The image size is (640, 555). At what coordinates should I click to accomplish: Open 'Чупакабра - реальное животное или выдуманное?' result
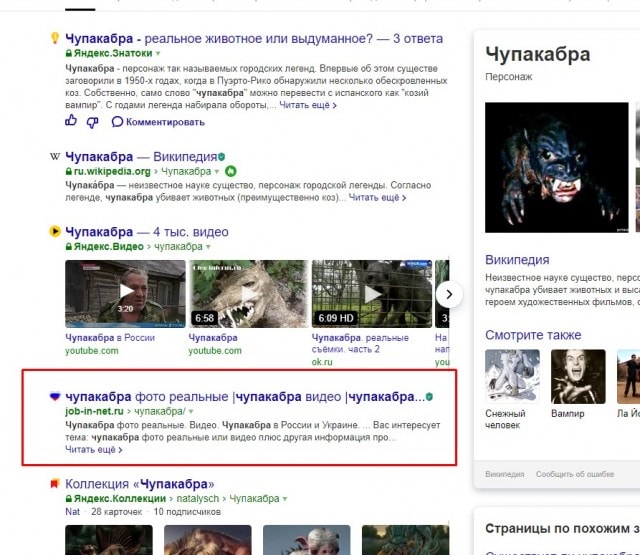[x=254, y=39]
